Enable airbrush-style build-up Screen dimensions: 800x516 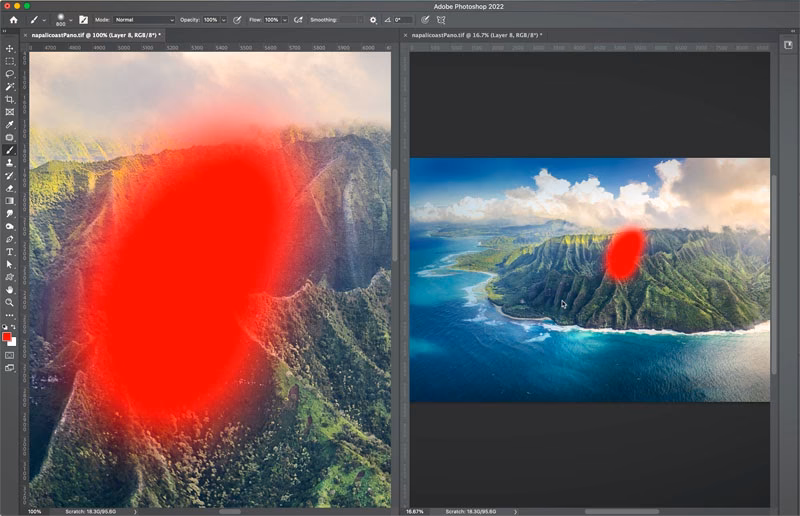tap(298, 20)
